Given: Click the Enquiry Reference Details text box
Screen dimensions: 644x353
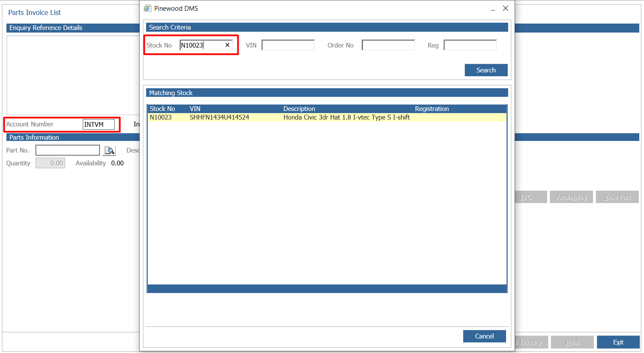Looking at the screenshot, I should coord(73,75).
